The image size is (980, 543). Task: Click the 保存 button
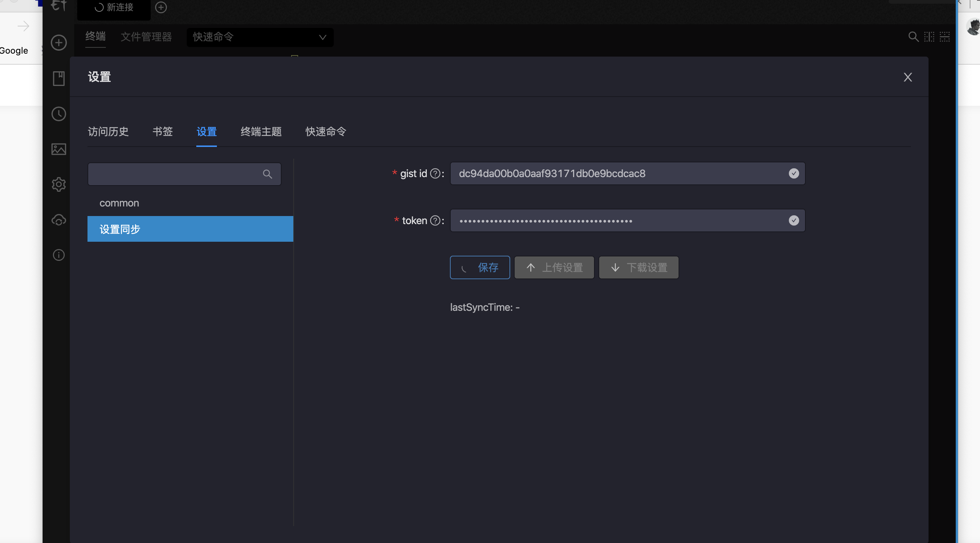coord(480,267)
